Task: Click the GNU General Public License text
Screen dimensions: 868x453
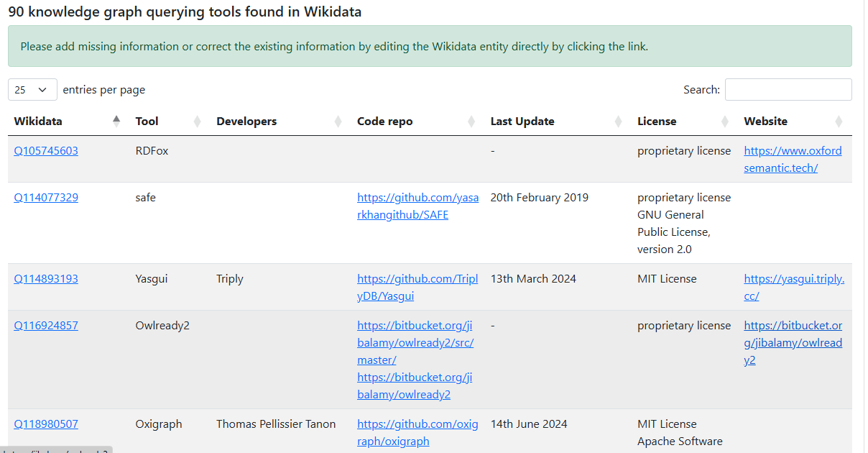Action: 674,232
